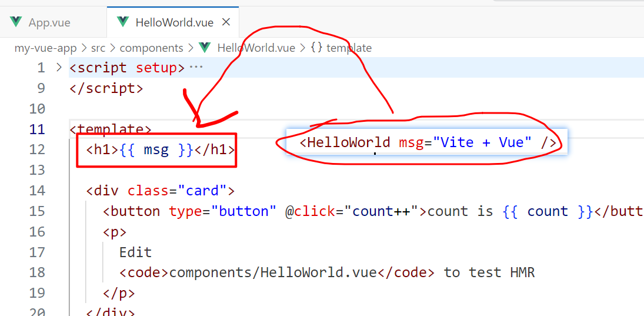Click line number 9 in the gutter
This screenshot has width=644, height=316.
[x=41, y=88]
